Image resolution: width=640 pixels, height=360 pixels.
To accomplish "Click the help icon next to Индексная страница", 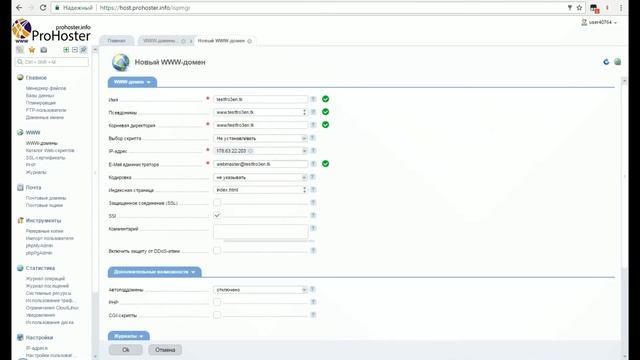I will (x=313, y=190).
